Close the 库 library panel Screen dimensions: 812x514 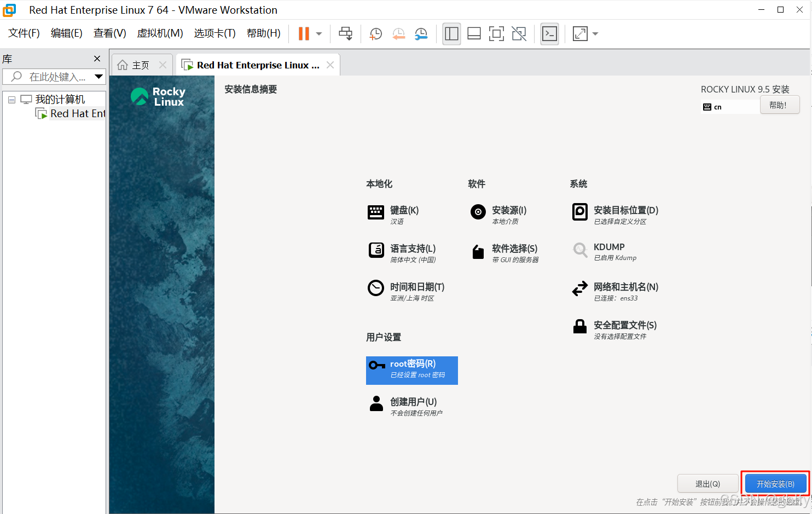[x=97, y=59]
